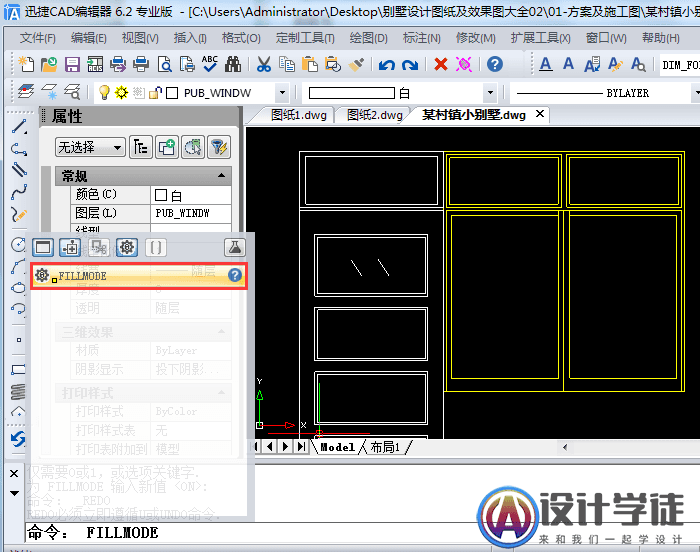Screen dimensions: 700x552
Task: Open an existing drawing file
Action: pos(49,65)
